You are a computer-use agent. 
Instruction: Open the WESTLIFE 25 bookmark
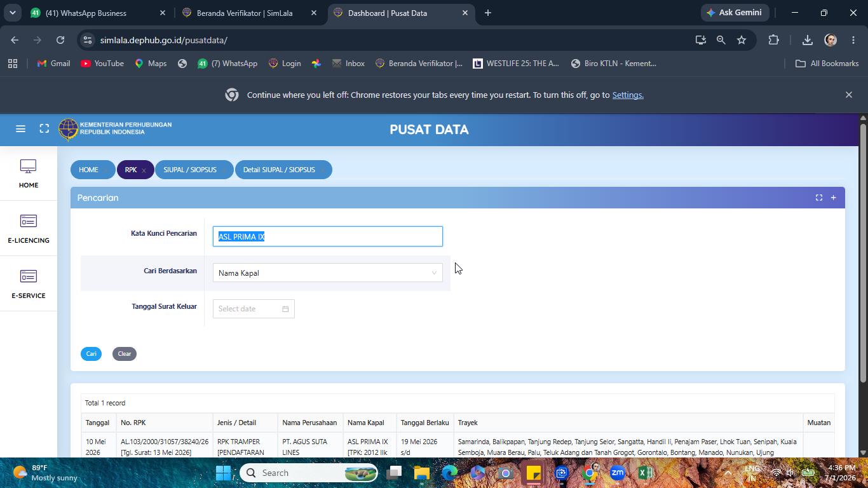515,64
